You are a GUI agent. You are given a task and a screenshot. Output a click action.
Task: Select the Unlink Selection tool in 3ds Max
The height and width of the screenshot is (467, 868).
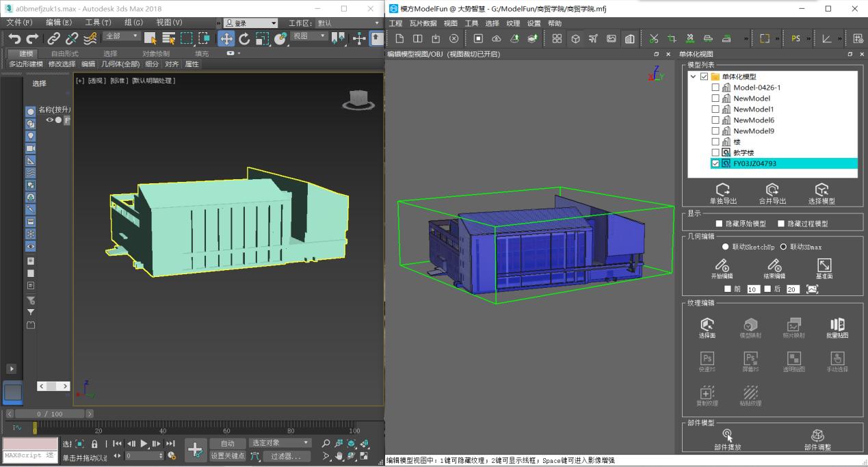(71, 39)
